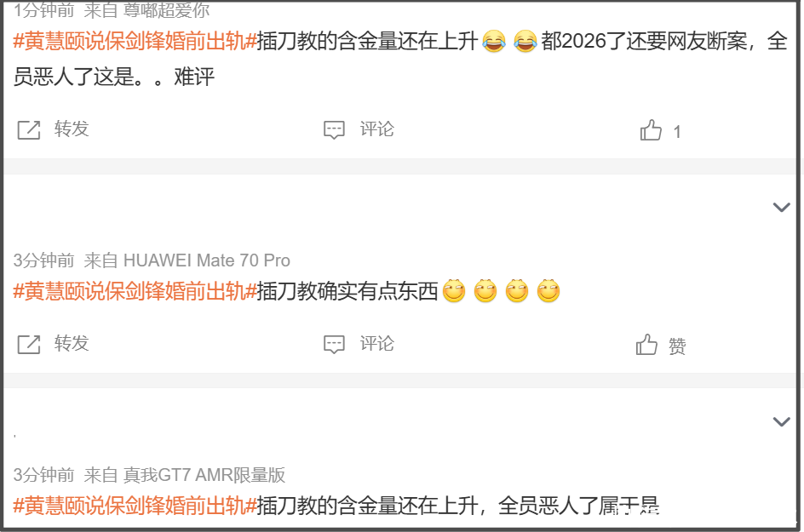Click the comment bubble icon on the first post
Screen dimensions: 804x532
tap(334, 130)
